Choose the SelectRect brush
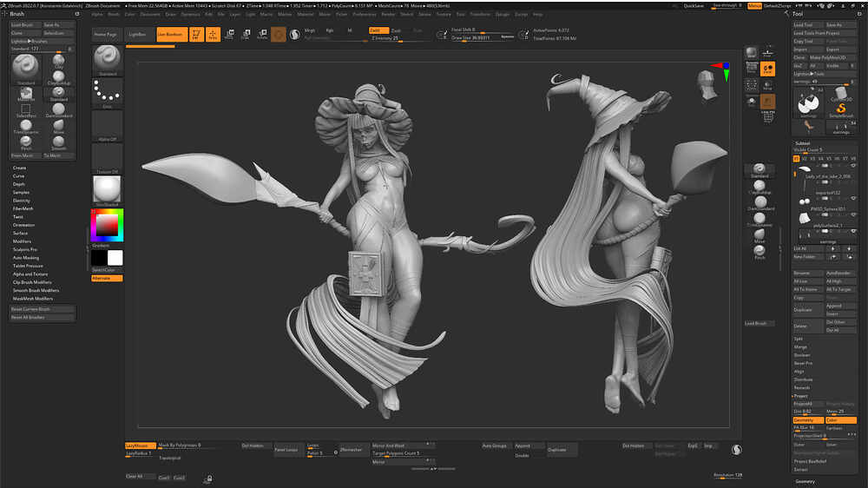This screenshot has width=868, height=488. coord(25,110)
